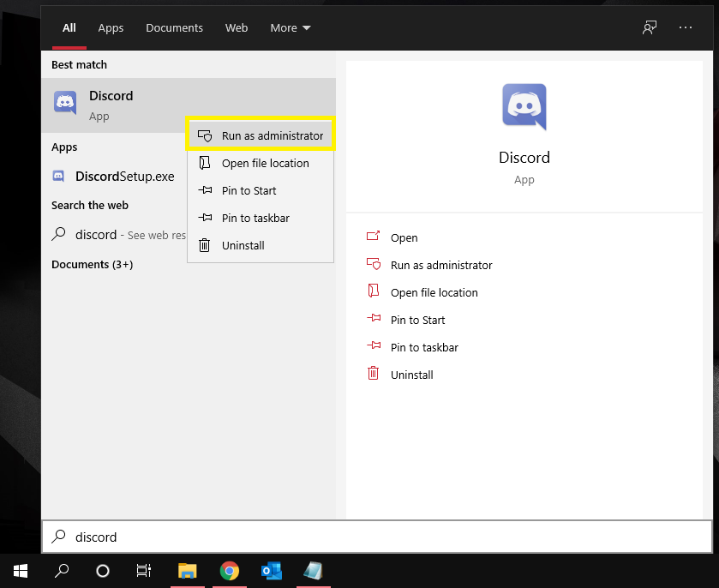Open the Documents search tab
The image size is (719, 588).
pos(174,28)
